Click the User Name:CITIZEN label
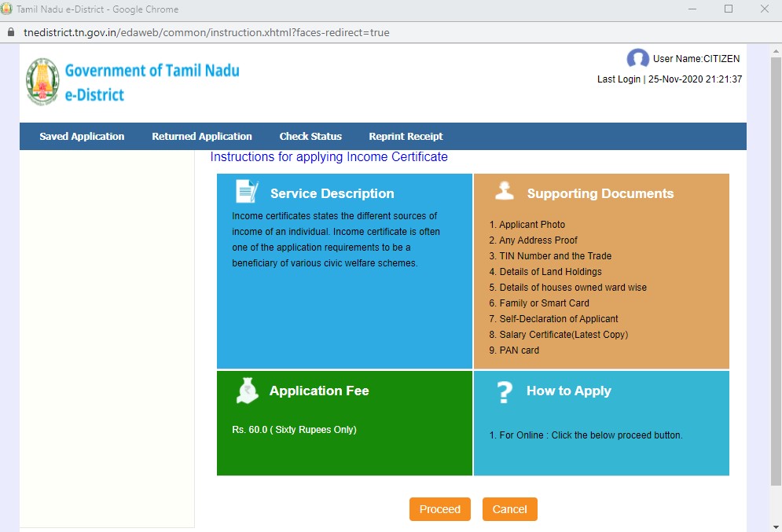 tap(695, 58)
